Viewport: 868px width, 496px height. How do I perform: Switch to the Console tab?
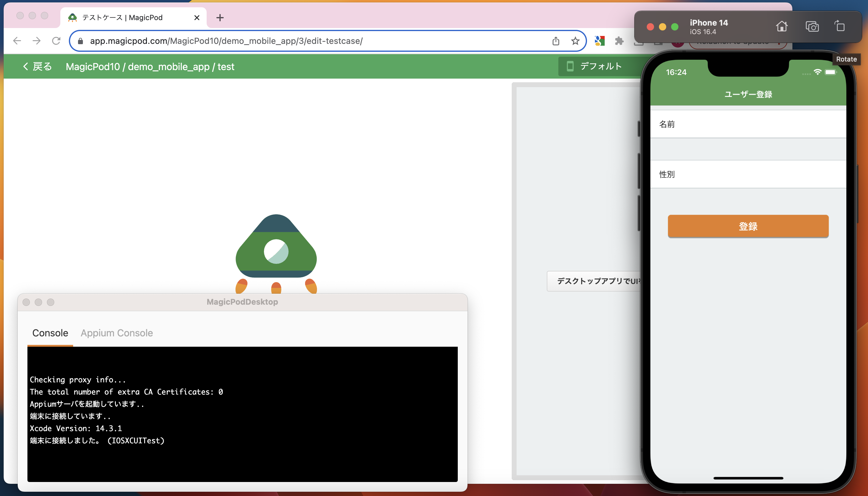pyautogui.click(x=50, y=333)
